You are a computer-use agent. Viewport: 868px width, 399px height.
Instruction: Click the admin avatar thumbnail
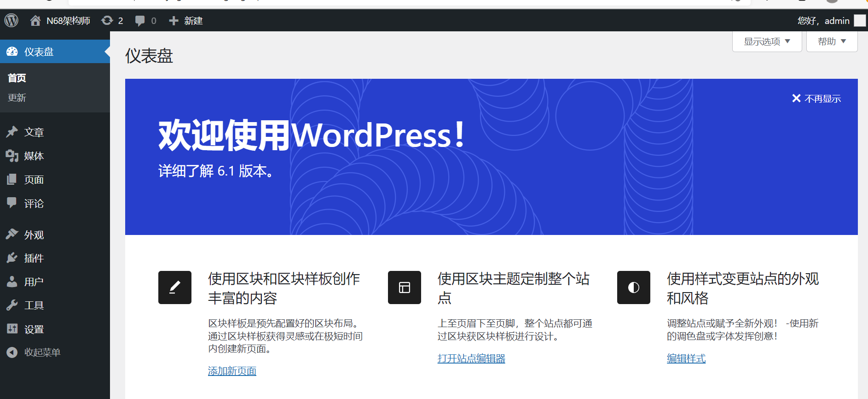860,20
